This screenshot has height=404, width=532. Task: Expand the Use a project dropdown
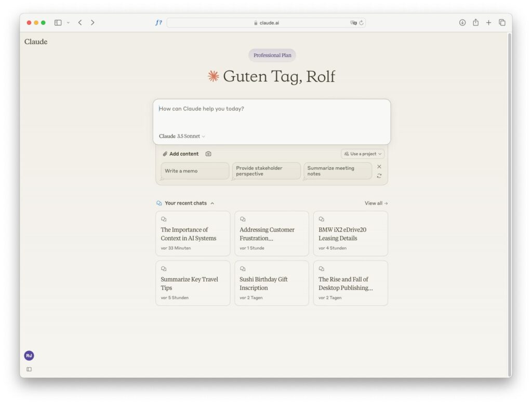tap(362, 154)
